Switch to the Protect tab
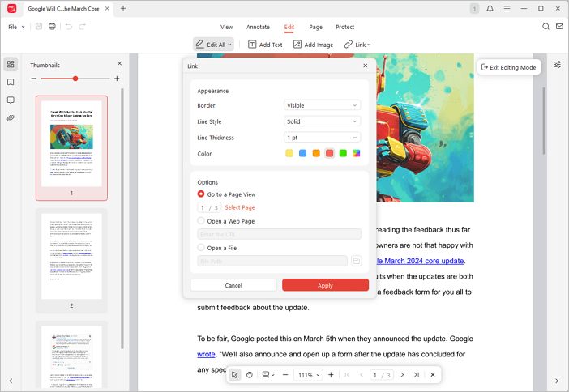Screen dimensions: 569x392 [x=344, y=27]
